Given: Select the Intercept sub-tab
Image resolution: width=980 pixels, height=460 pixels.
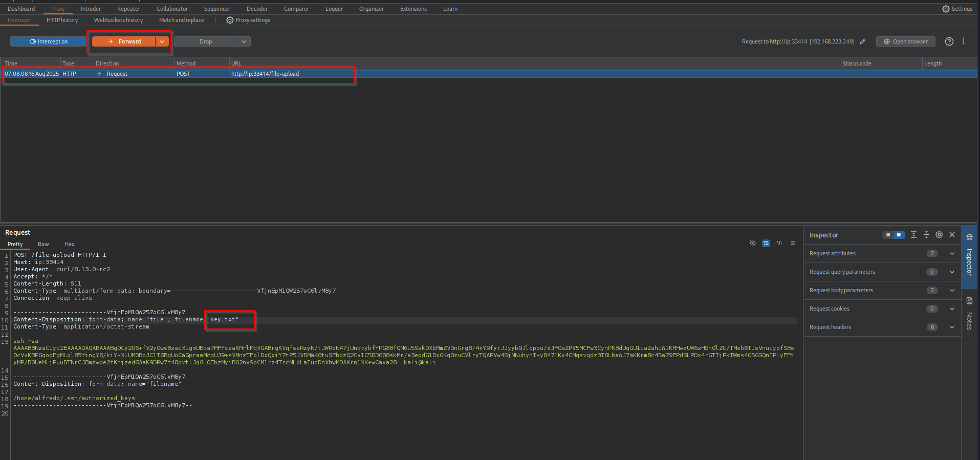Looking at the screenshot, I should [19, 20].
